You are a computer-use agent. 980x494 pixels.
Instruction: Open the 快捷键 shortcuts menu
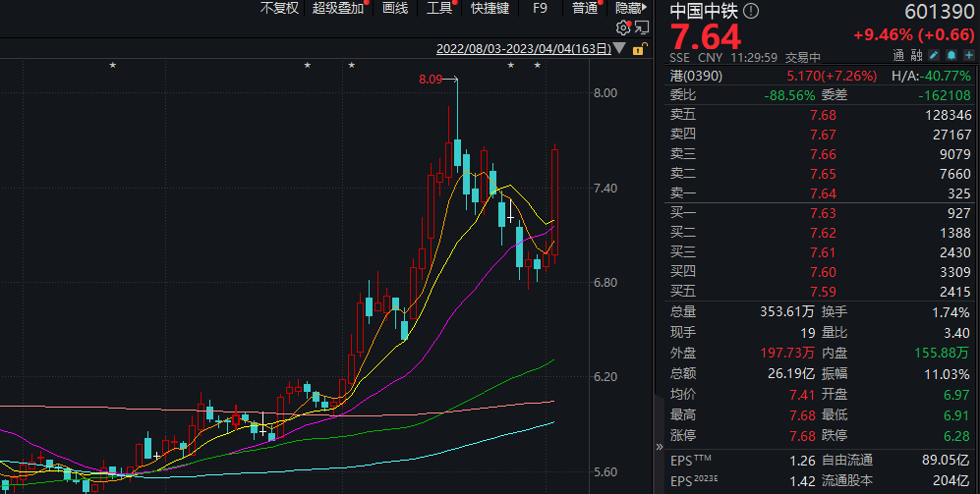490,8
